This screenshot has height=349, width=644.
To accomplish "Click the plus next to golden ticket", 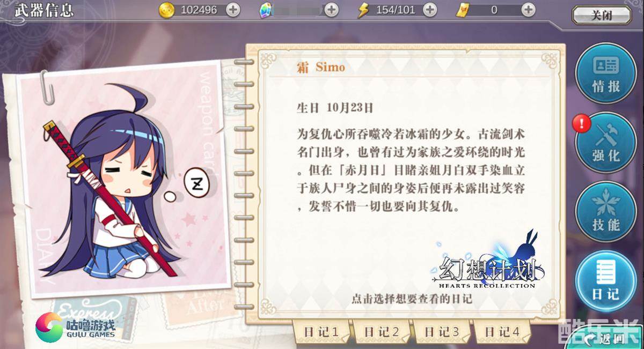I will click(x=529, y=10).
